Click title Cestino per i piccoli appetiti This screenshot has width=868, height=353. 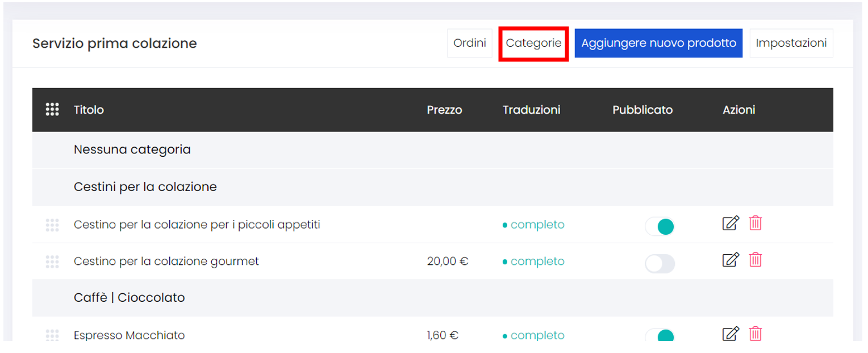coord(197,225)
